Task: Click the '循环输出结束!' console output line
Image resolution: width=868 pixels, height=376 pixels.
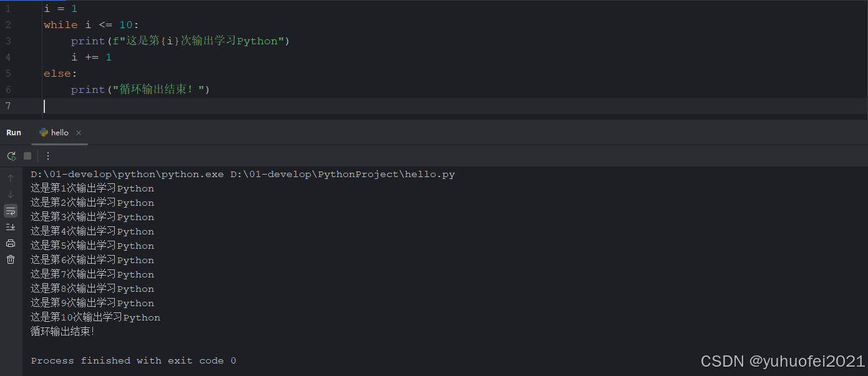Action: click(x=62, y=332)
